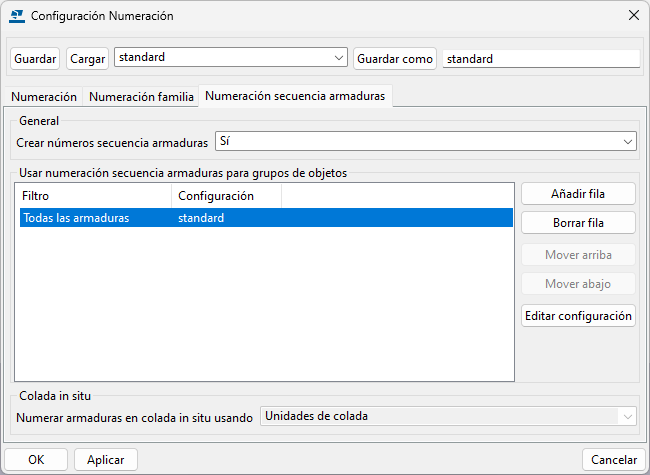This screenshot has width=650, height=475.
Task: Click the Configuración column header
Action: (x=226, y=196)
